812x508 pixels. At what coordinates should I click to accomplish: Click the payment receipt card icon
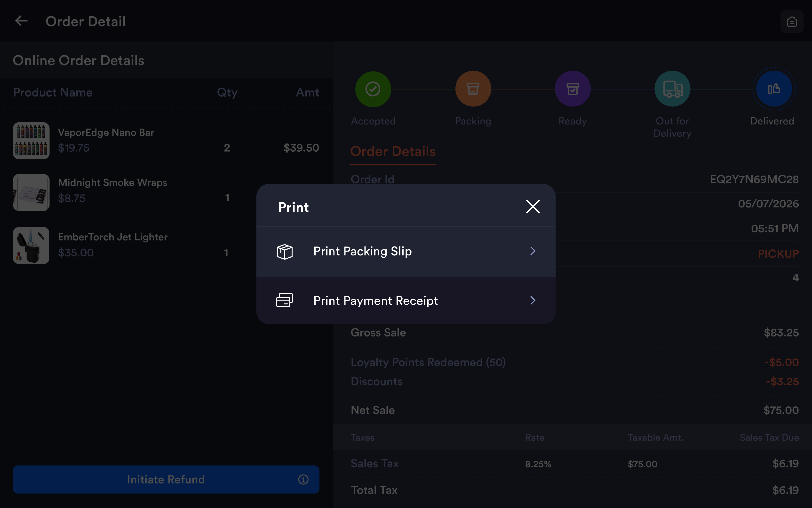[284, 300]
